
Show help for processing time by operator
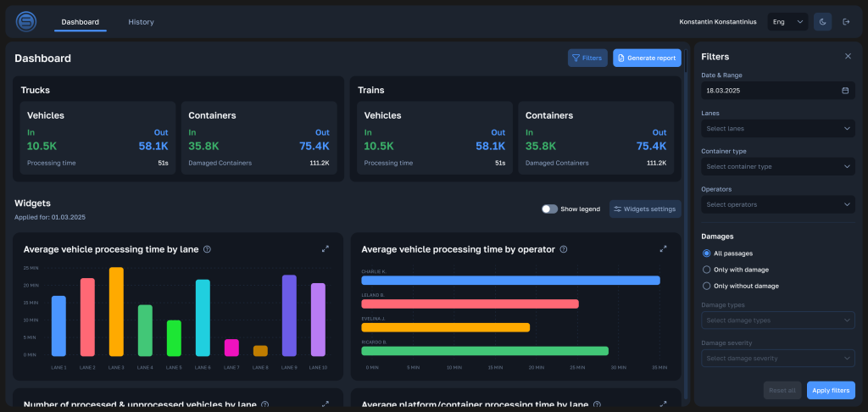(x=564, y=249)
